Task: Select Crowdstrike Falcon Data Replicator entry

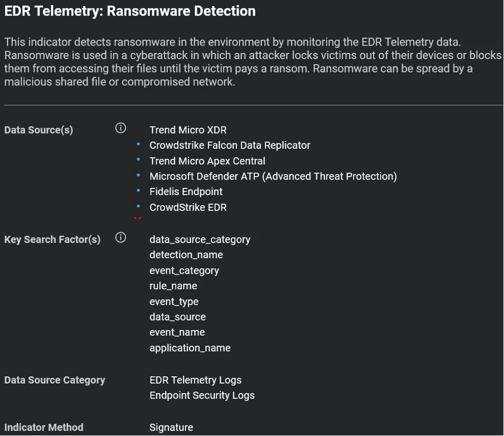Action: coord(230,146)
